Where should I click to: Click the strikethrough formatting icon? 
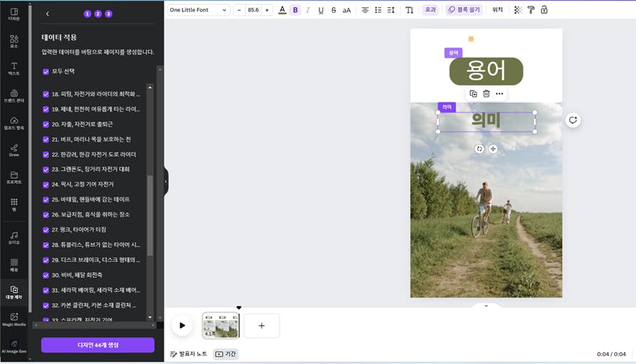click(333, 10)
